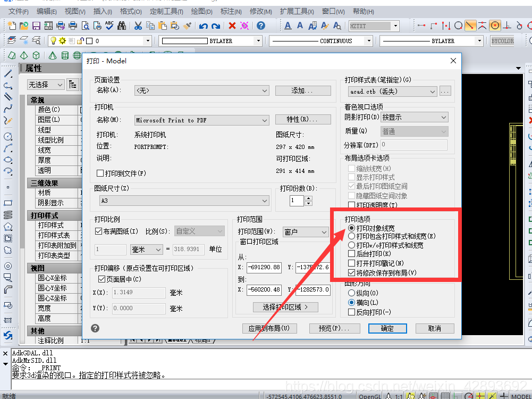Click the layer color square swatch

tap(90, 41)
